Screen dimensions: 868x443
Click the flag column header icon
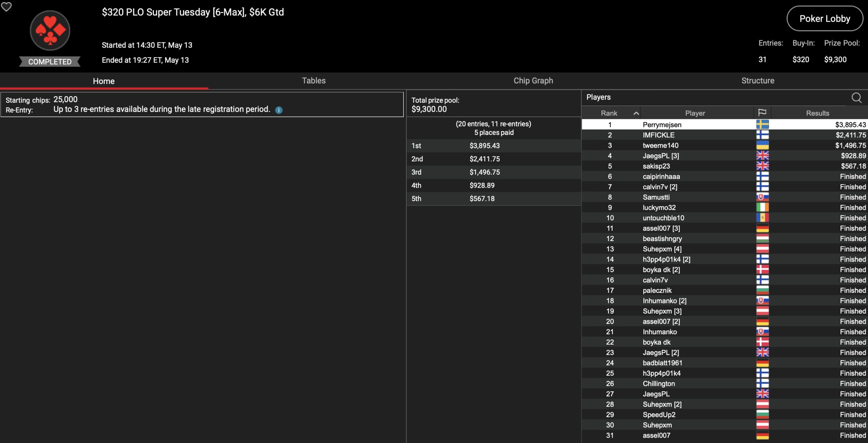point(762,113)
